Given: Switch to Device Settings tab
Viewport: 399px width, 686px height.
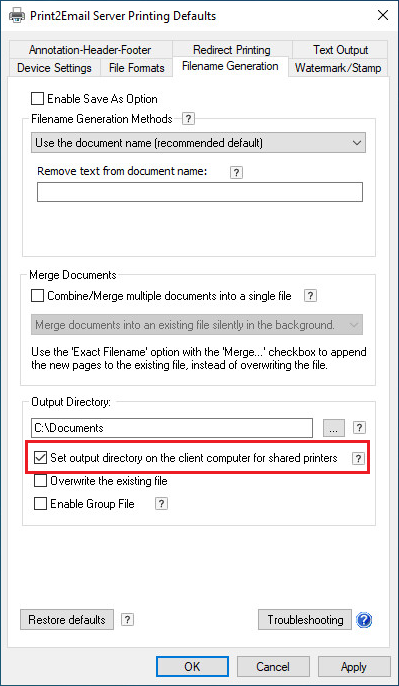Looking at the screenshot, I should 54,68.
